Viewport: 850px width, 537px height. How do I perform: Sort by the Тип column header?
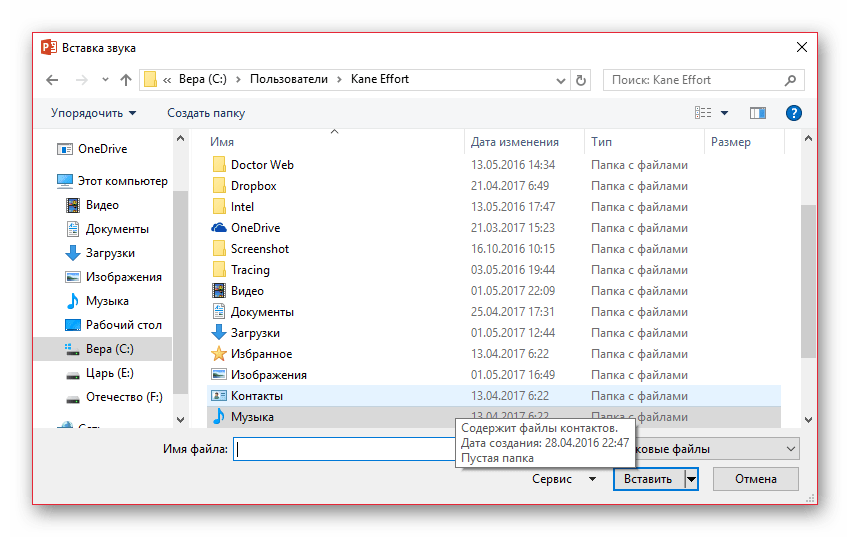coord(602,142)
